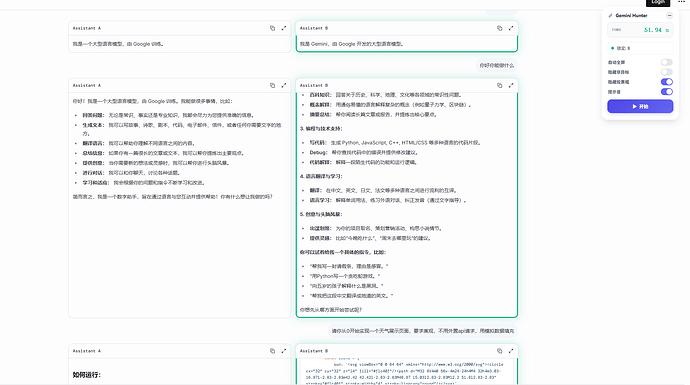Click 'Assistant A' label above '如何运行'
The width and height of the screenshot is (690, 385).
87,351
